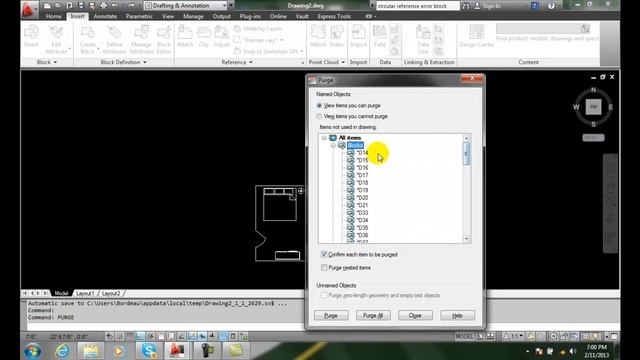Click the Help question mark icon
This screenshot has width=640, height=360.
[x=551, y=6]
